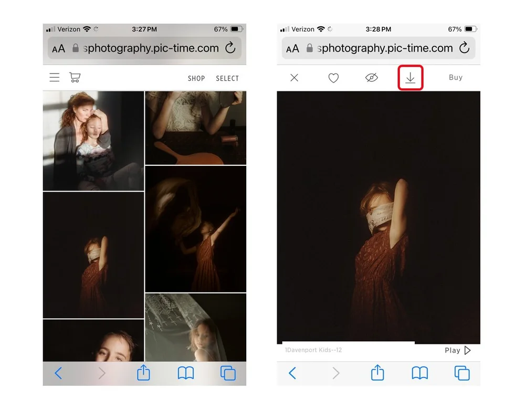Tap the thumbnail of mother holding child
Viewport: 525px width, 420px height.
point(93,140)
